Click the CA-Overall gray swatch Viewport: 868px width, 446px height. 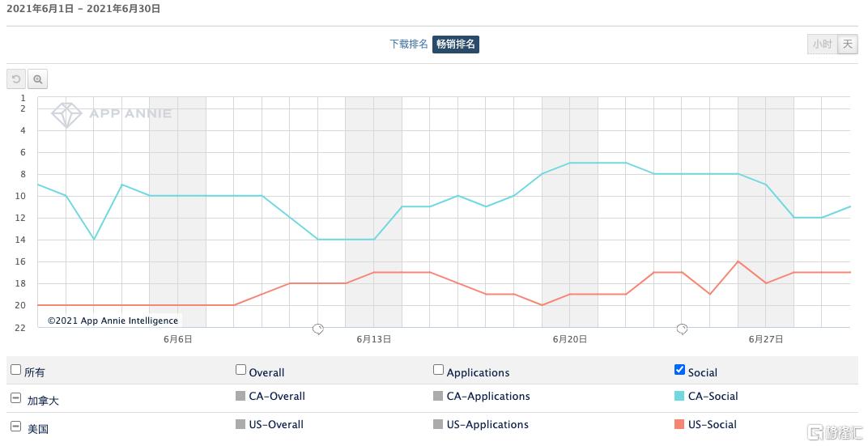point(240,397)
